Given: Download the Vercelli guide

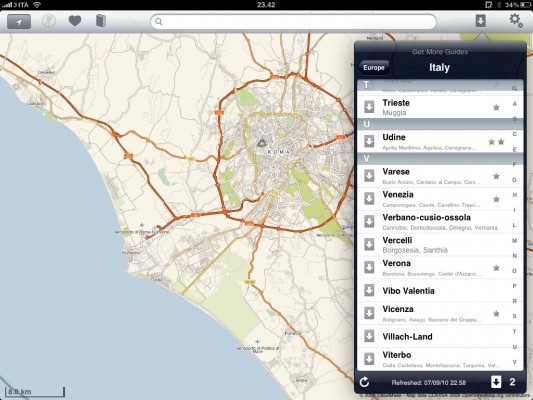Looking at the screenshot, I should (369, 244).
